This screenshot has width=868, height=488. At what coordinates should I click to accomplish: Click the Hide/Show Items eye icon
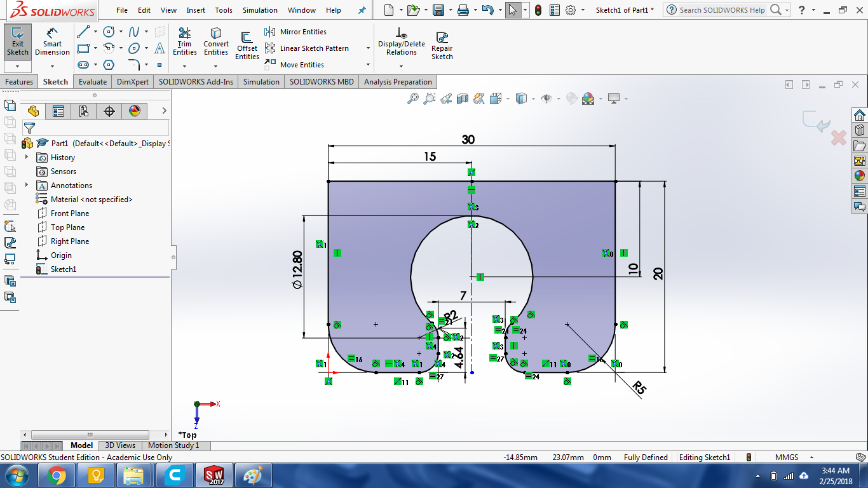[546, 98]
